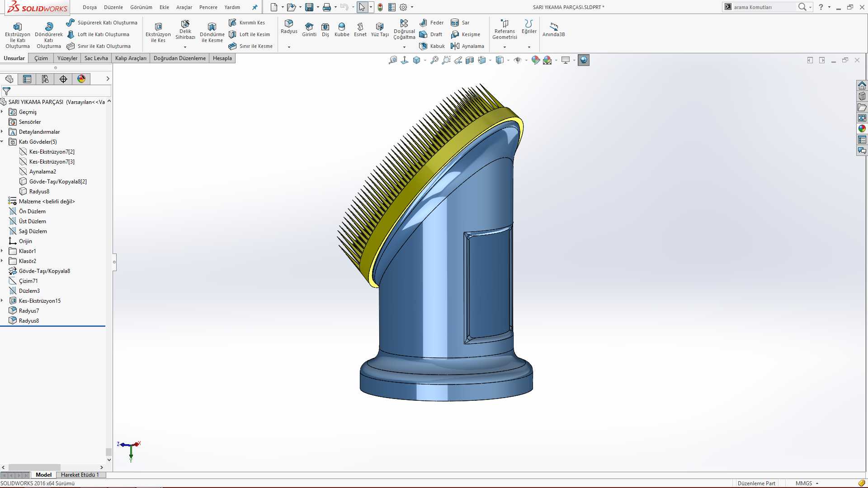Click the arama Komutları search field
Viewport: 868px width, 488px height.
(x=764, y=7)
